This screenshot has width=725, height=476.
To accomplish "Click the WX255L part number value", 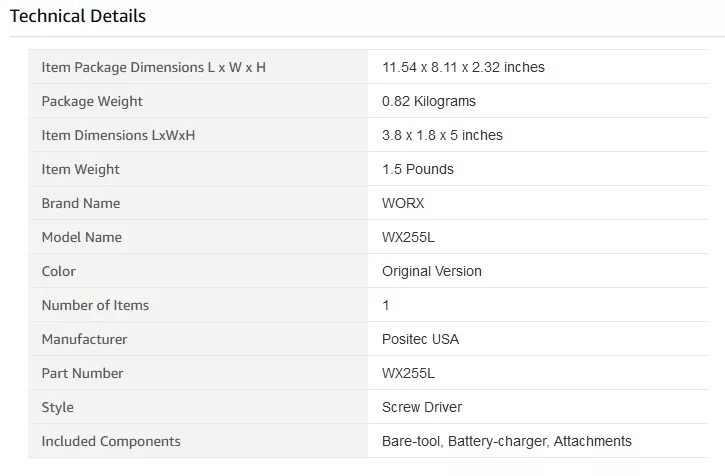I will pos(408,373).
